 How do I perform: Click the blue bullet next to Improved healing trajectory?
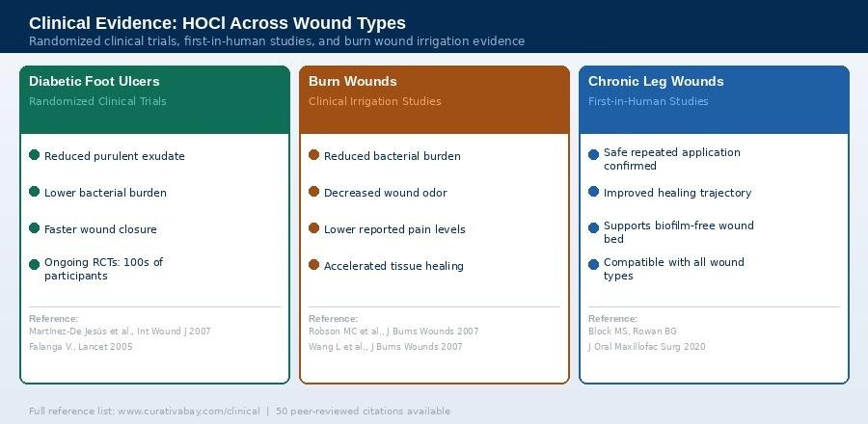(593, 192)
